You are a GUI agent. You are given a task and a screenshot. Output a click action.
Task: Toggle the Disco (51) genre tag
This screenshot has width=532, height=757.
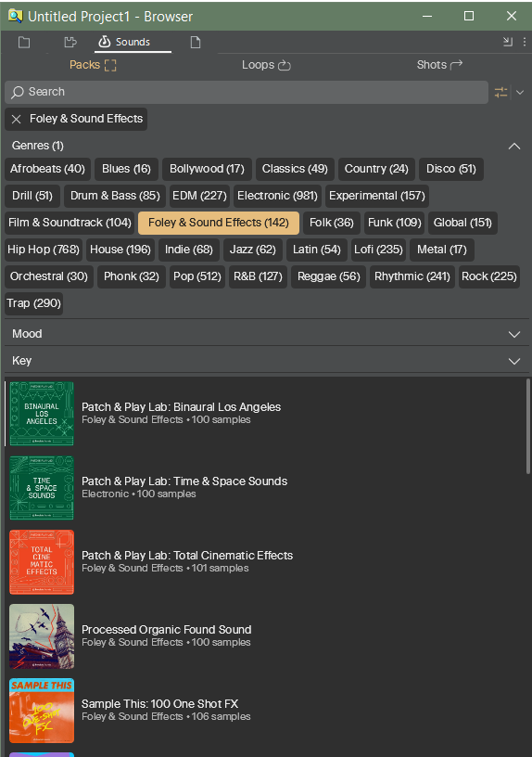(x=451, y=169)
